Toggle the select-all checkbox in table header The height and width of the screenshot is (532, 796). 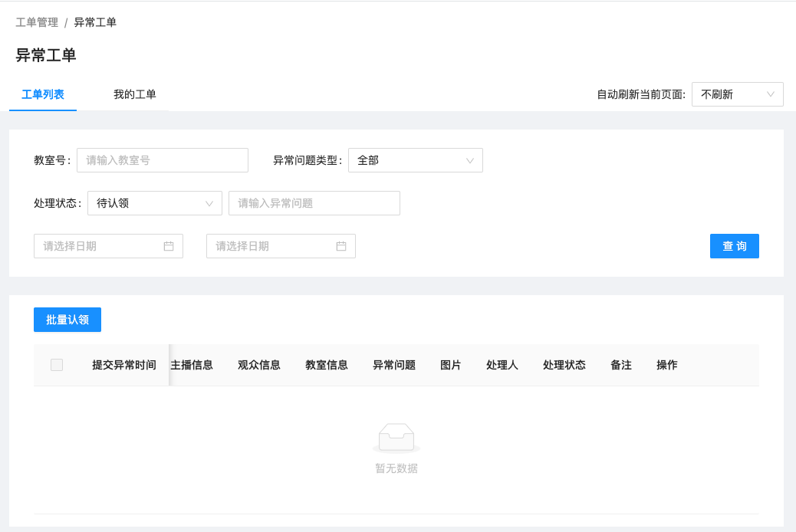[x=56, y=365]
